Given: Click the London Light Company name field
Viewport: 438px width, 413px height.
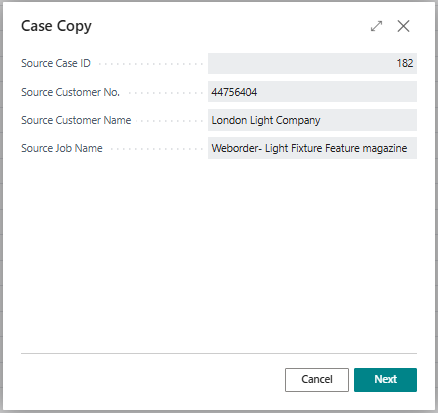Looking at the screenshot, I should pyautogui.click(x=312, y=120).
